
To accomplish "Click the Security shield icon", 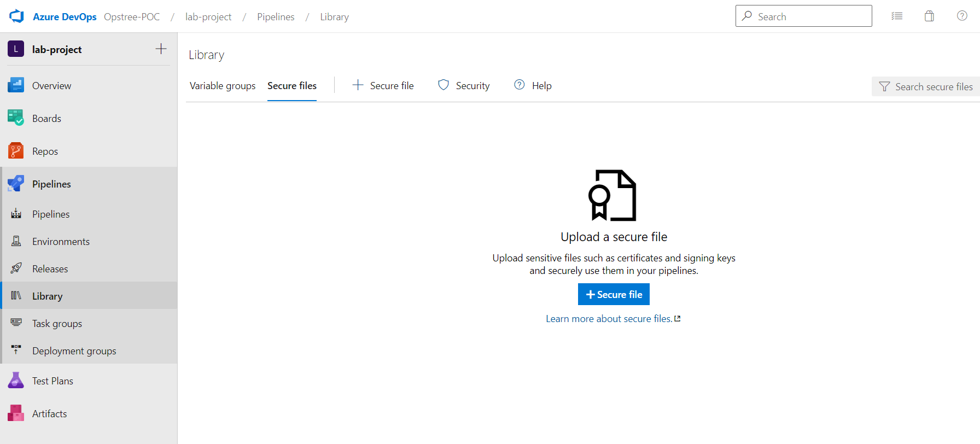I will click(x=444, y=85).
